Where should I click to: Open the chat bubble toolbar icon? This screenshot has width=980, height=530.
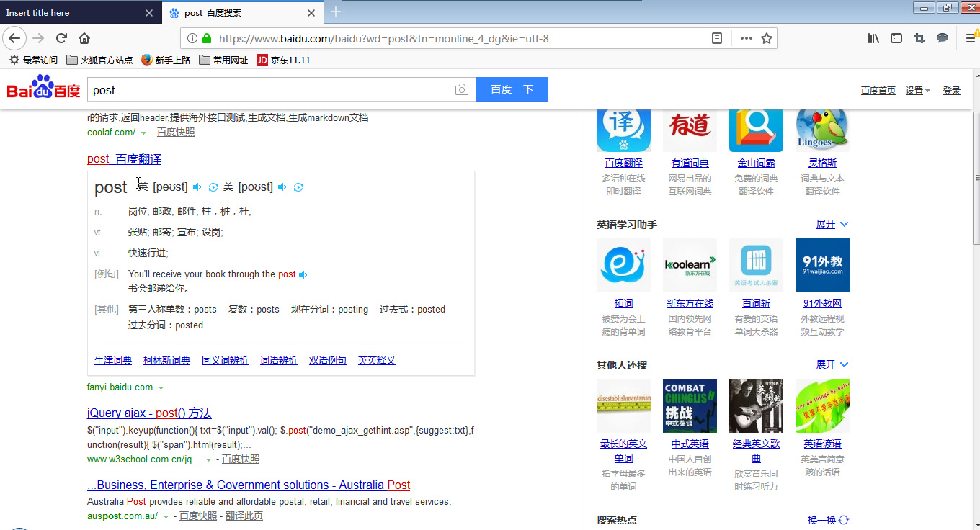pos(943,38)
